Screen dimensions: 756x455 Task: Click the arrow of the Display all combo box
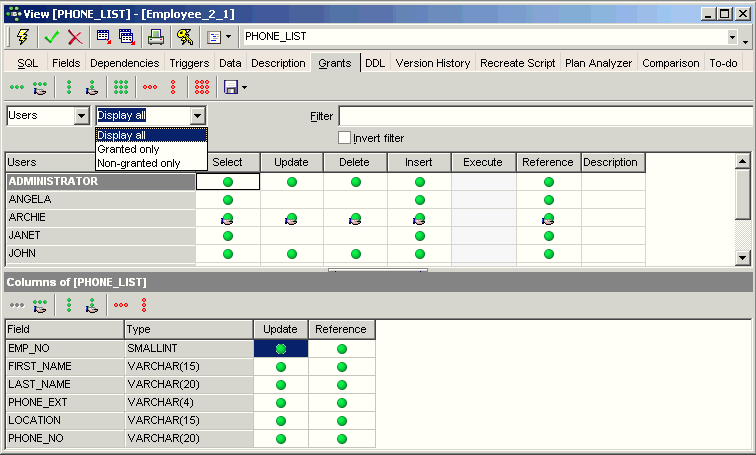[x=197, y=116]
